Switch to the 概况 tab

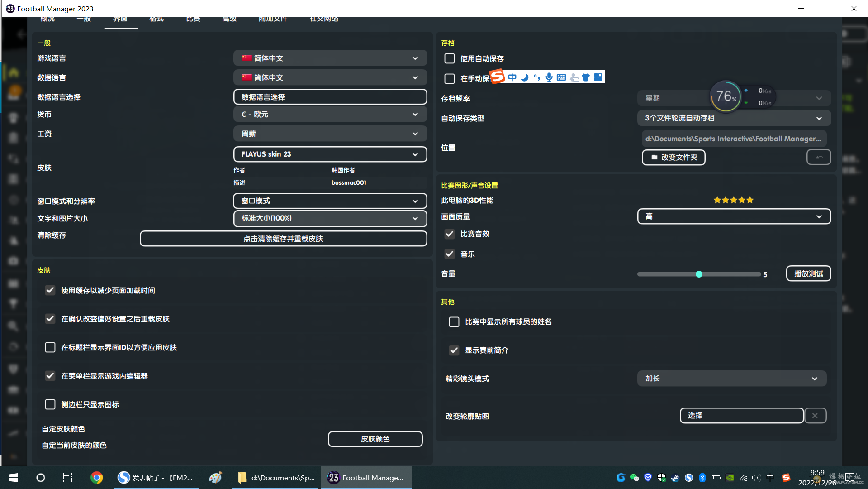[x=47, y=20]
